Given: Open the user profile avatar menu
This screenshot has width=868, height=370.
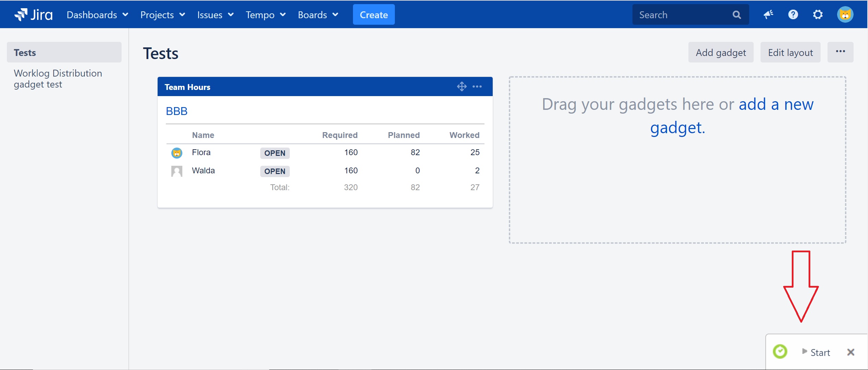Looking at the screenshot, I should [845, 14].
